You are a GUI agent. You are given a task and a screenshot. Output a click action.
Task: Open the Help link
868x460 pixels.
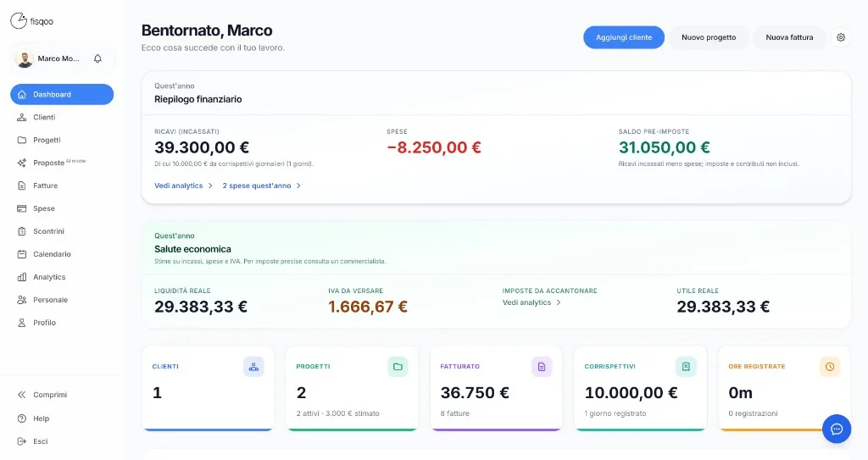(x=62, y=418)
